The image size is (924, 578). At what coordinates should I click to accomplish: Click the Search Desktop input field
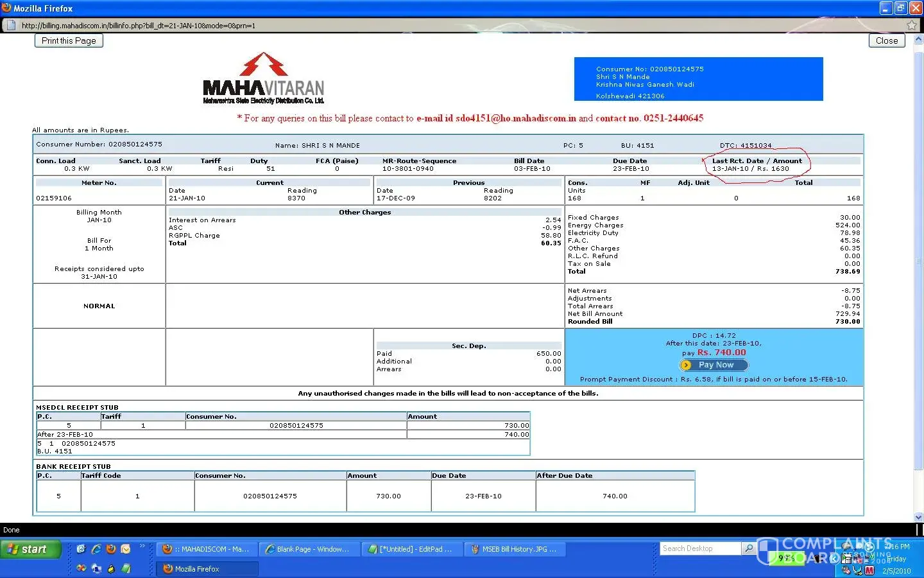click(x=699, y=548)
